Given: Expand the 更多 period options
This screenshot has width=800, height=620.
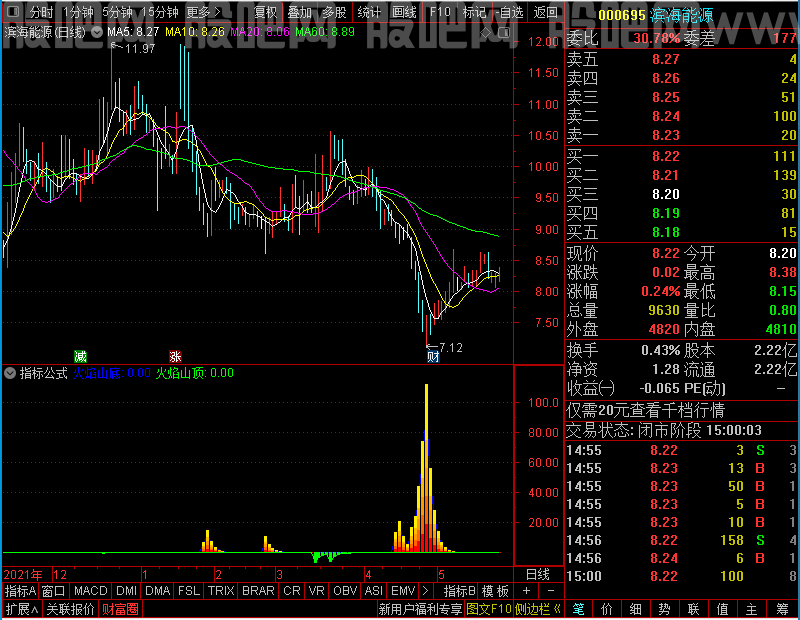Looking at the screenshot, I should (203, 12).
